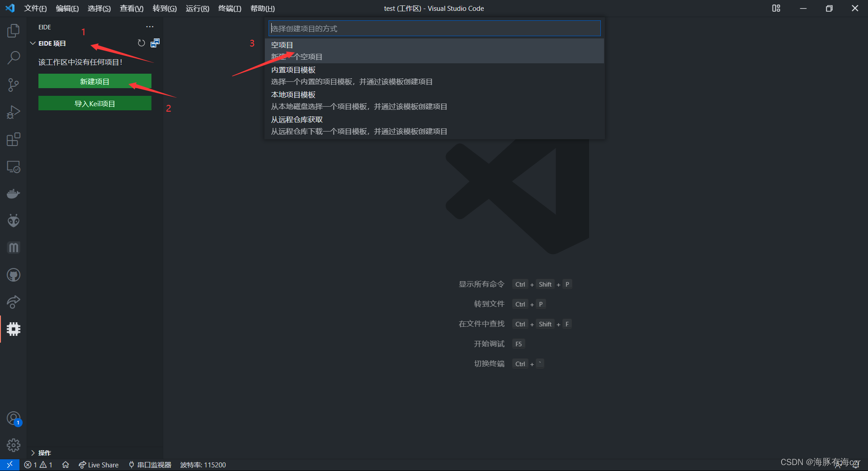Click the 导入Keil项目 button
Screen dimensions: 868x471
[x=95, y=104]
